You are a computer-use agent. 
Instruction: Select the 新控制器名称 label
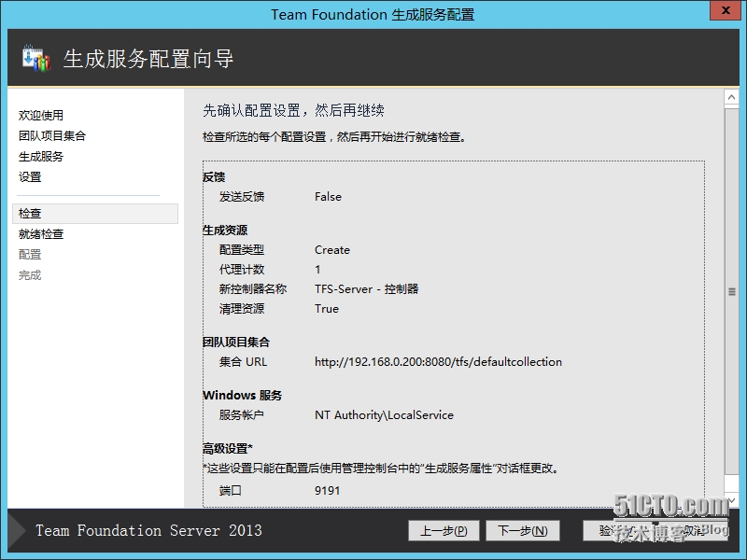[253, 289]
